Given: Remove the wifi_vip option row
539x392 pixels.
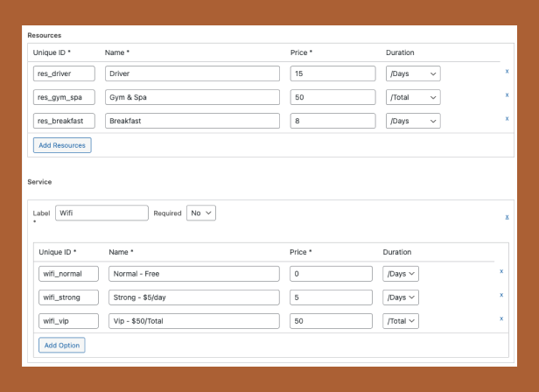Looking at the screenshot, I should [501, 318].
